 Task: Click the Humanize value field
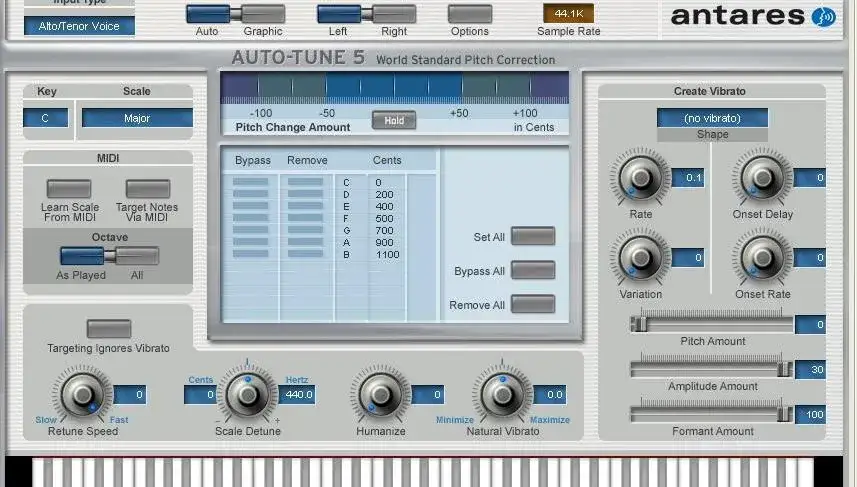tap(427, 395)
